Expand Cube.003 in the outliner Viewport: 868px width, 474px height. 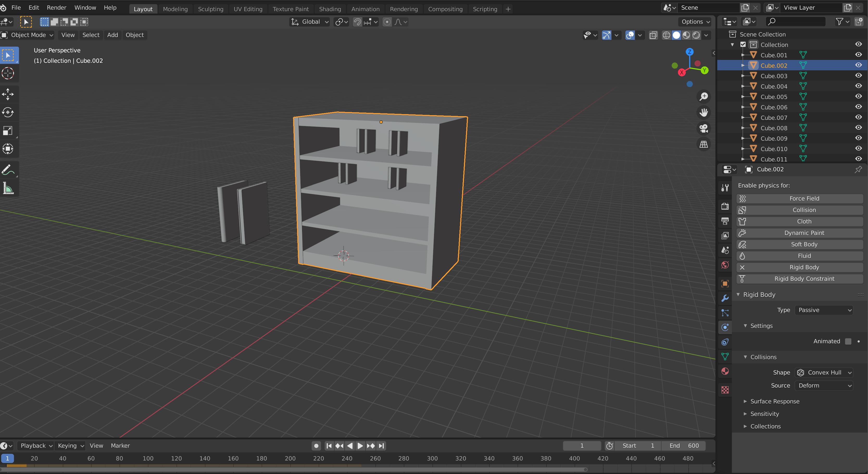pyautogui.click(x=743, y=76)
